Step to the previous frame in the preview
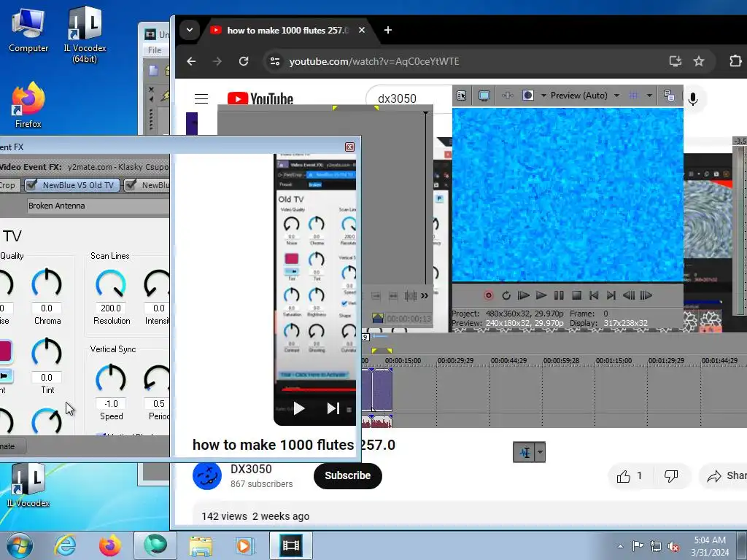Viewport: 747px width, 560px height. point(628,295)
